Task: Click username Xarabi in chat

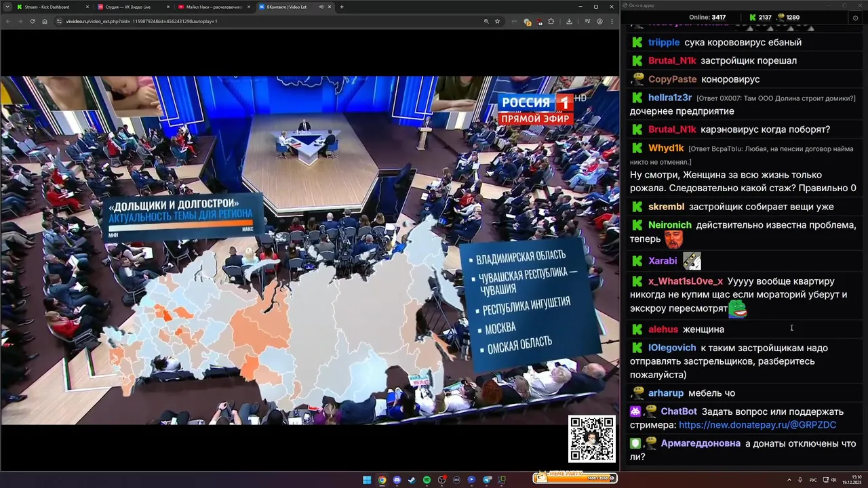Action: (663, 260)
